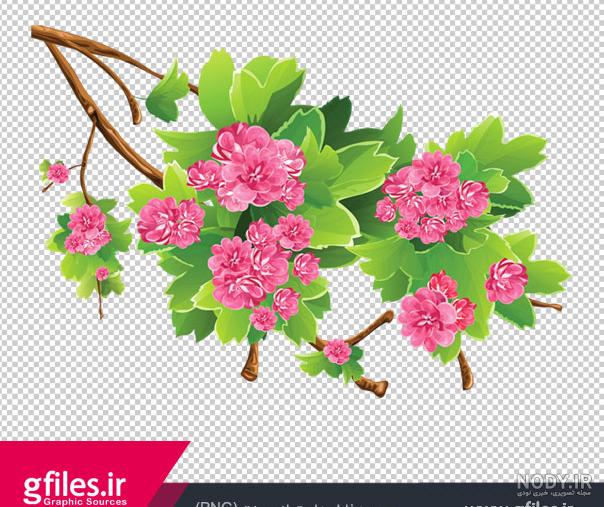Select the small pink bud on the far left twig
The height and width of the screenshot is (507, 604).
click(58, 173)
